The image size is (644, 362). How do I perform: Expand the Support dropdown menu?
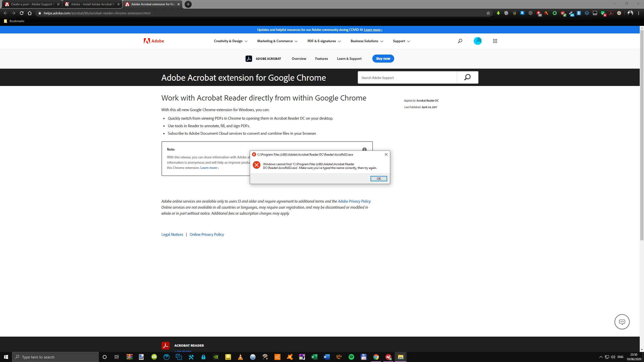click(x=401, y=41)
